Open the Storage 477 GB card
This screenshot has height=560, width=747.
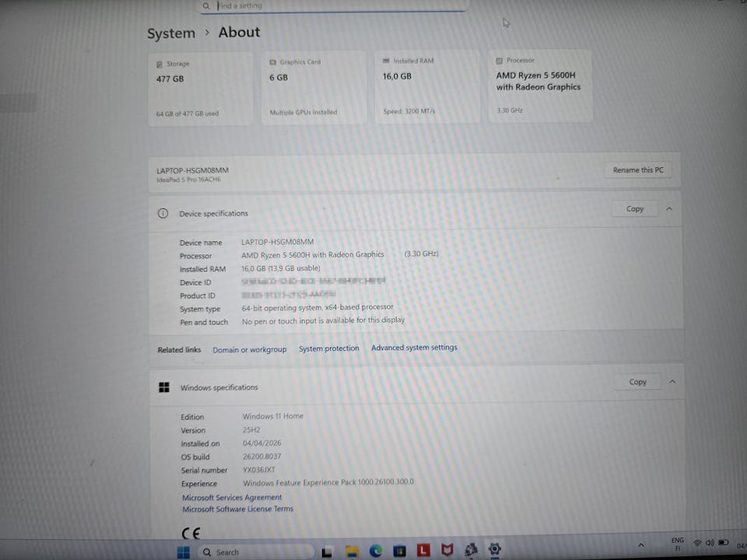pos(201,89)
